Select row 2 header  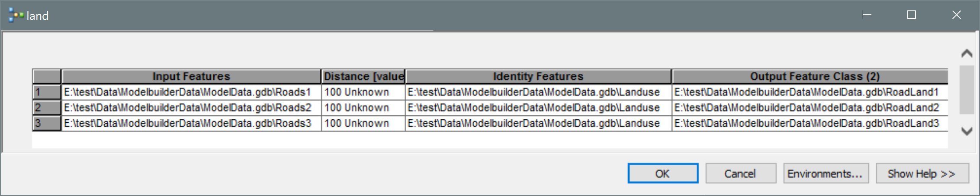pos(47,108)
